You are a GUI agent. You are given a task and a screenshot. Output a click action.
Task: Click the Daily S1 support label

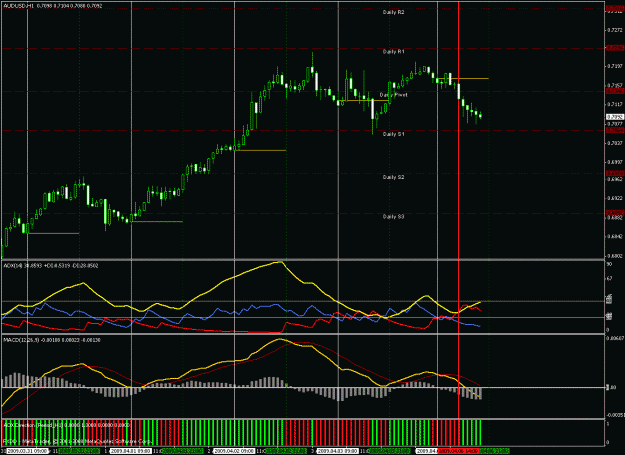393,134
